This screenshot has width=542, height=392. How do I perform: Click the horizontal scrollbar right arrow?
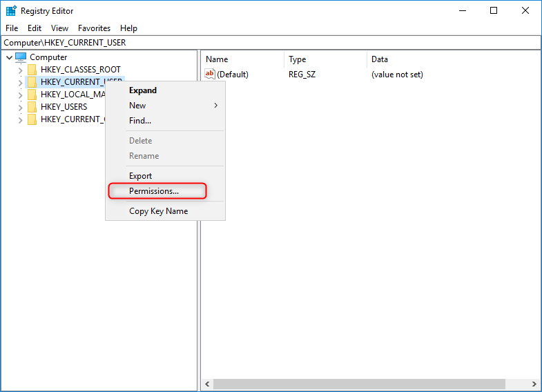(x=534, y=384)
